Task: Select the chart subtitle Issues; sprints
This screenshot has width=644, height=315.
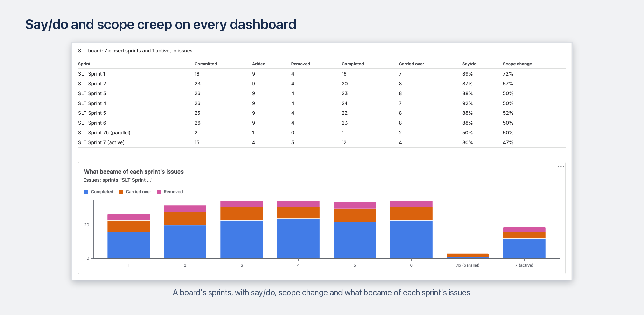Action: (x=119, y=180)
